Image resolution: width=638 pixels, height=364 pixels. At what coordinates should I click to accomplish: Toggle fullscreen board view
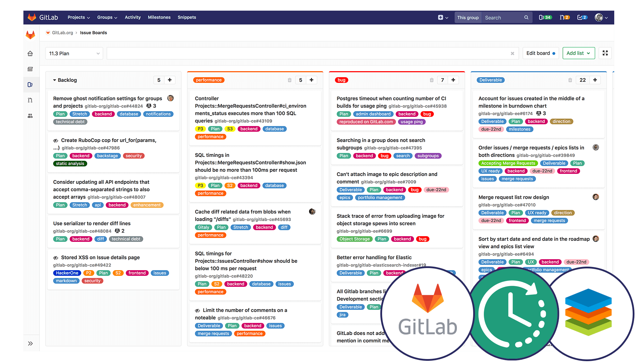[605, 53]
